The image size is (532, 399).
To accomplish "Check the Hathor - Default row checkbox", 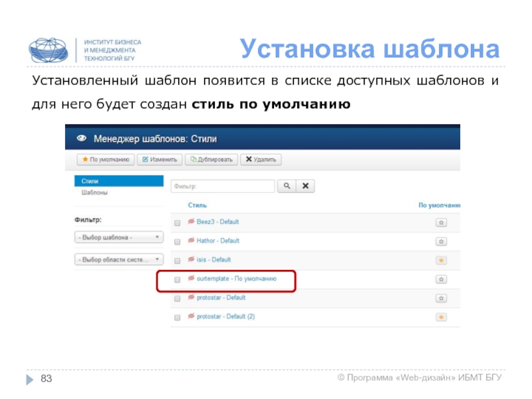I will 177,242.
